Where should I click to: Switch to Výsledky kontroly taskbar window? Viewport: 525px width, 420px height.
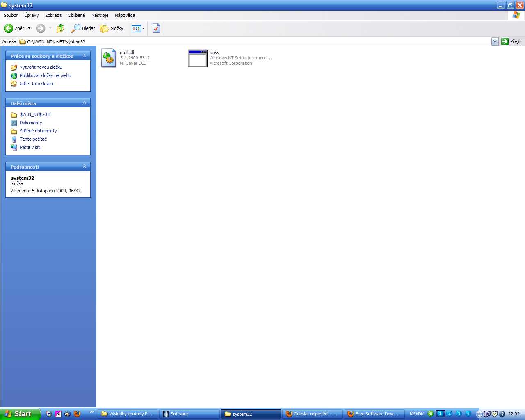click(128, 414)
